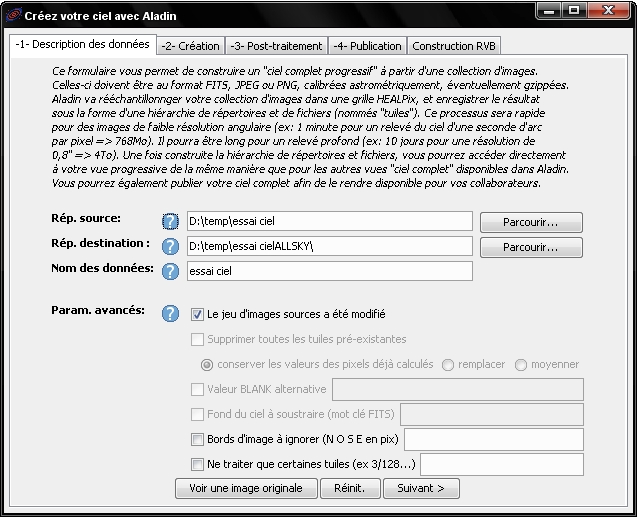Click the 'Nom des données' text field

(x=330, y=271)
